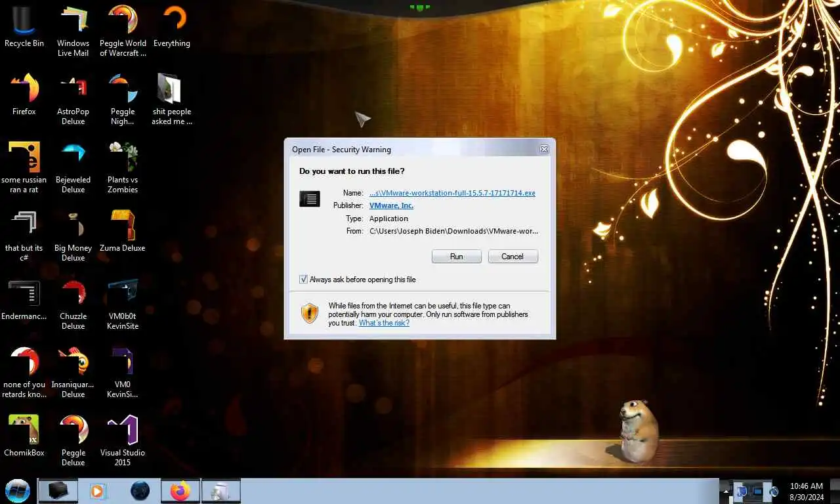The image size is (840, 504).
Task: Click the network icon in system tray
Action: tap(757, 491)
